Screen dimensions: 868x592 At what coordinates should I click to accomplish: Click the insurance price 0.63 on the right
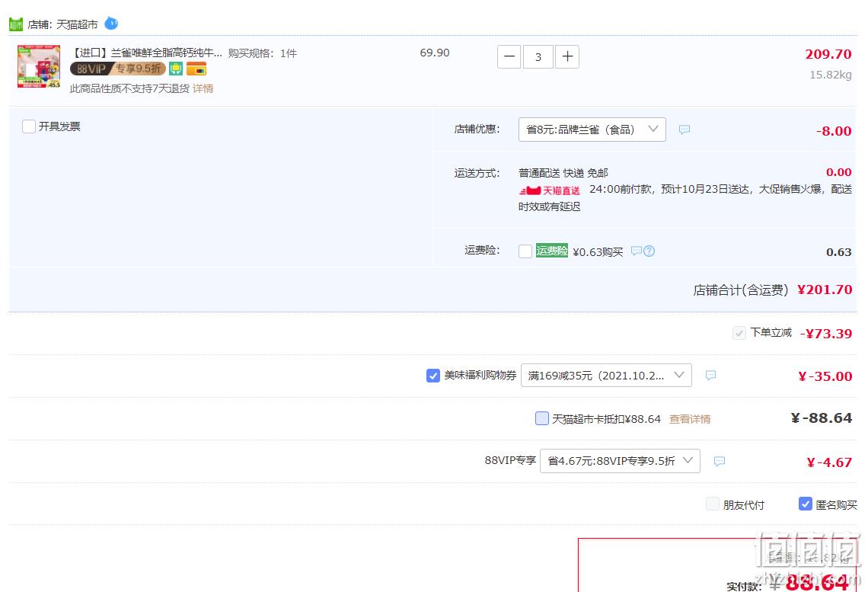[838, 252]
